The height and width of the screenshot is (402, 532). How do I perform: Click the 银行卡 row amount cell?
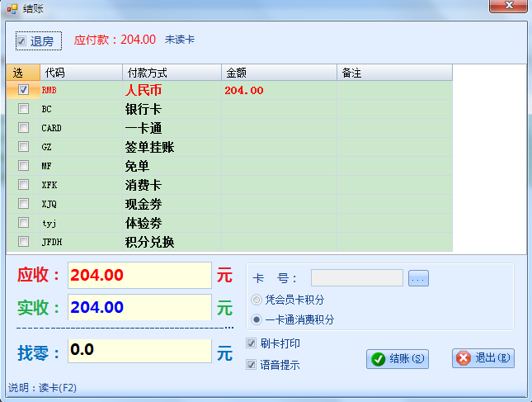(x=280, y=109)
